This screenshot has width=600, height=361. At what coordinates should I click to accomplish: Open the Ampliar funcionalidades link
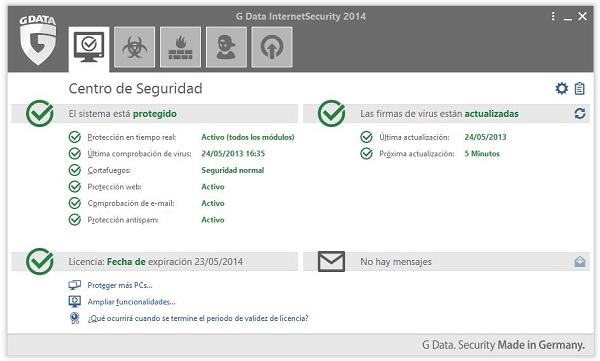point(131,302)
